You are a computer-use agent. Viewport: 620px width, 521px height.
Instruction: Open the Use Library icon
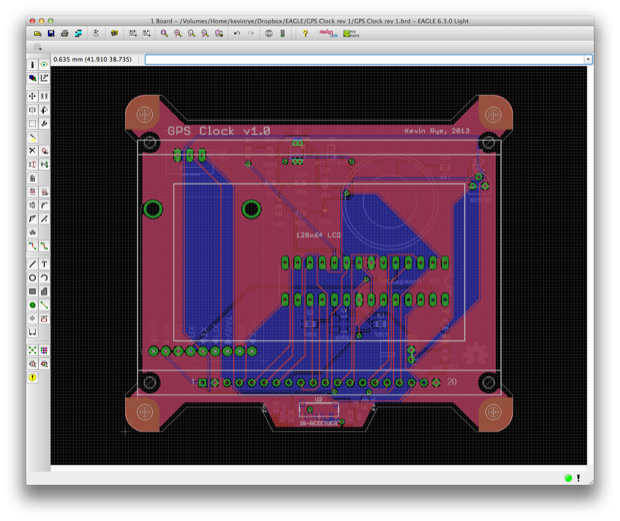115,34
